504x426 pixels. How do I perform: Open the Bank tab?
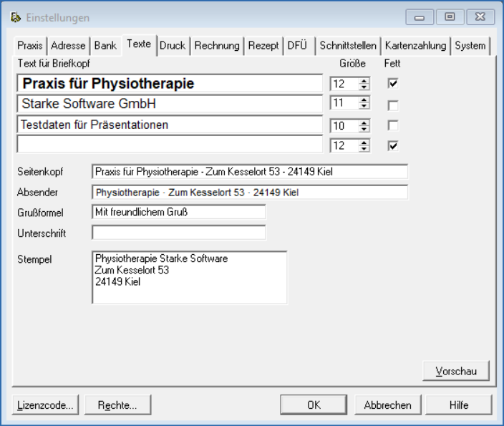pyautogui.click(x=105, y=46)
